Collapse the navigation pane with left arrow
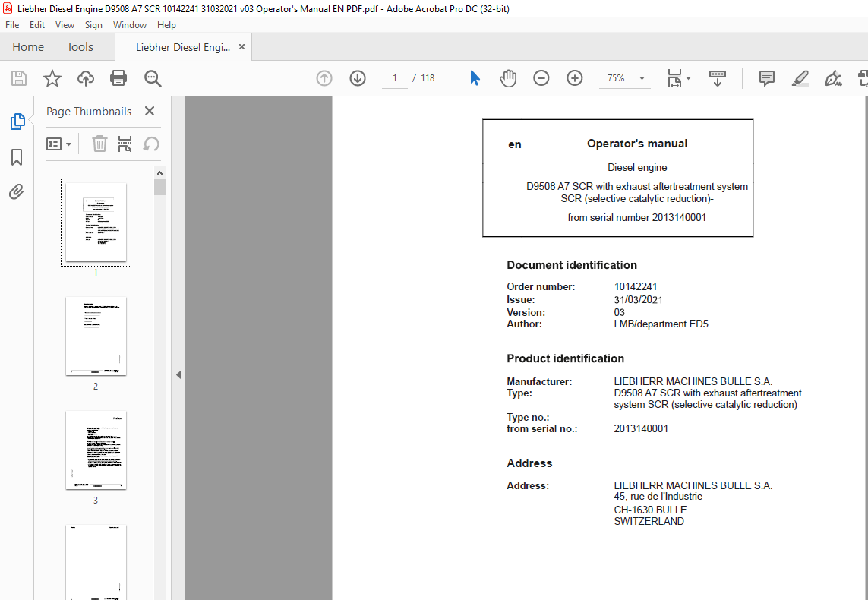 tap(178, 374)
